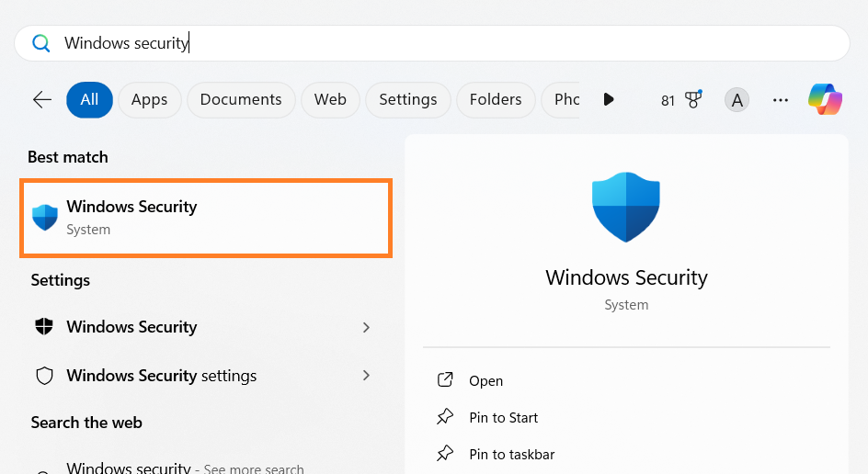Expand the Windows Security settings entry chevron
The image size is (868, 474).
tap(366, 376)
